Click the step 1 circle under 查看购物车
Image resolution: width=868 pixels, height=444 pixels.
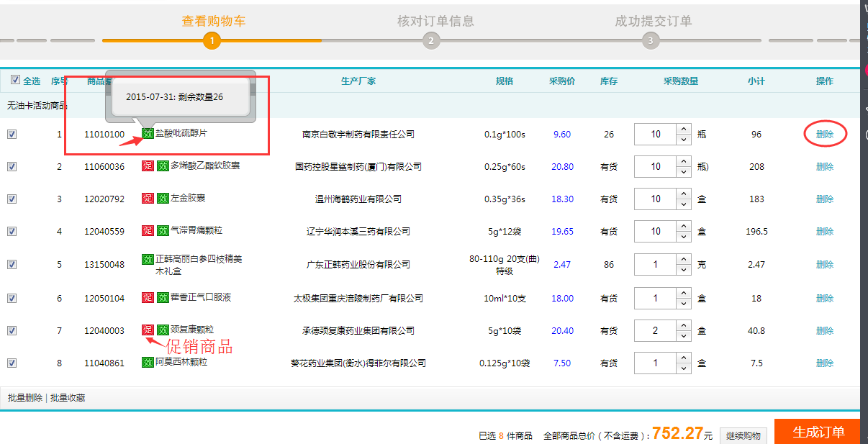tap(212, 40)
